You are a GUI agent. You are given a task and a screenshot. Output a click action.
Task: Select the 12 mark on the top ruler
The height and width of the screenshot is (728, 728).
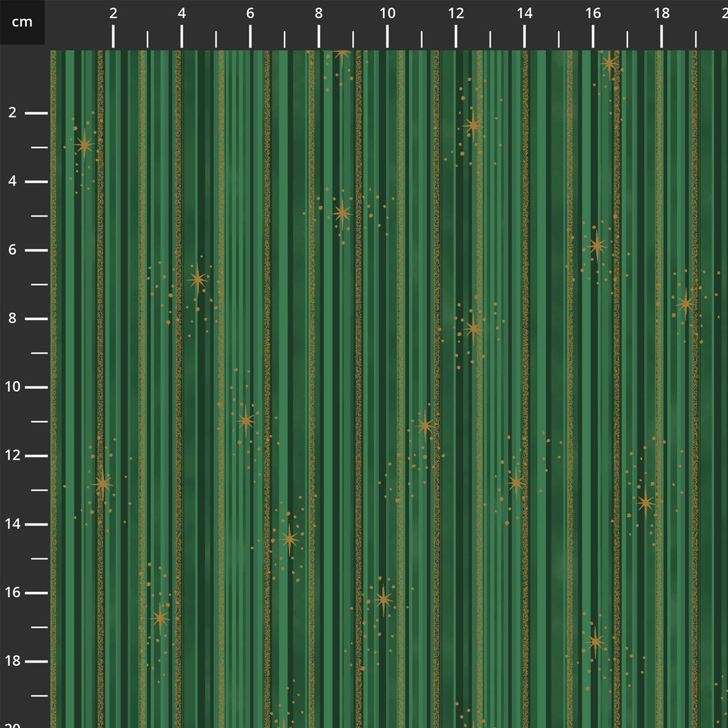click(456, 14)
